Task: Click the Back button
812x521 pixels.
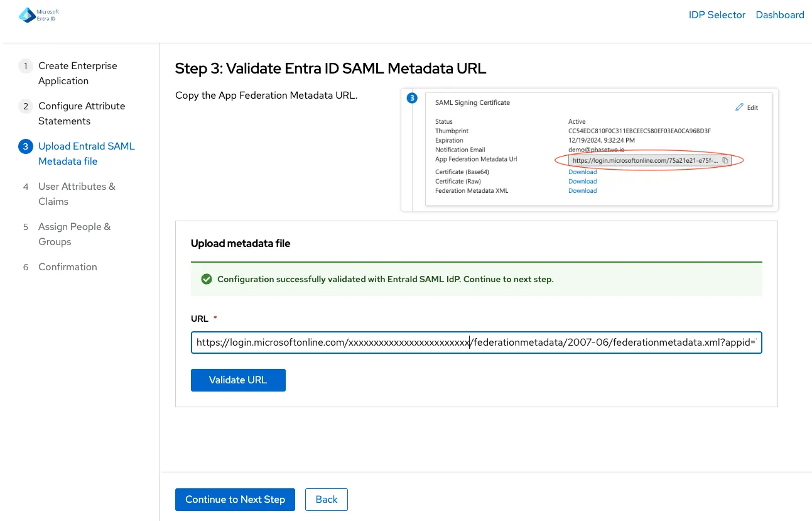Action: (x=327, y=500)
